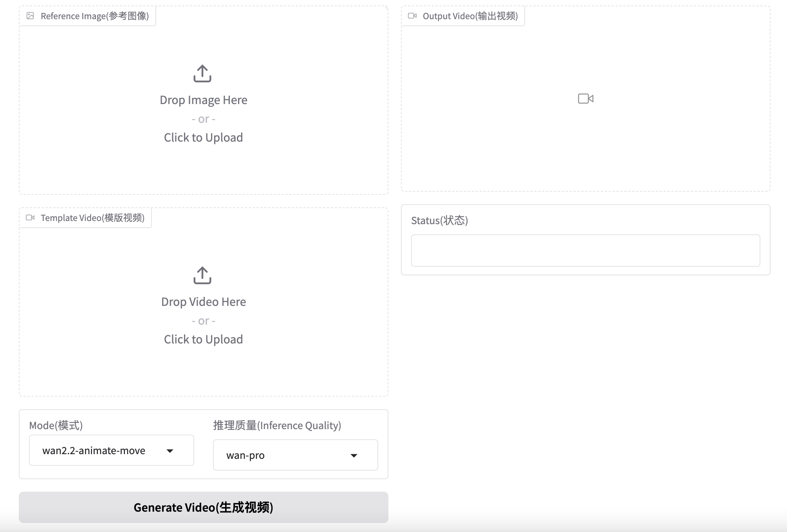Click the image upload arrow icon
787x532 pixels.
coord(202,74)
